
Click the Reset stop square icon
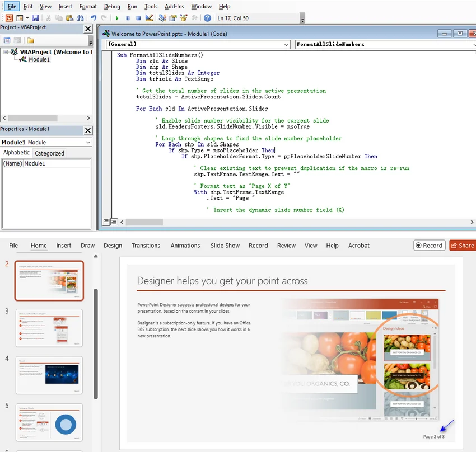tap(138, 18)
